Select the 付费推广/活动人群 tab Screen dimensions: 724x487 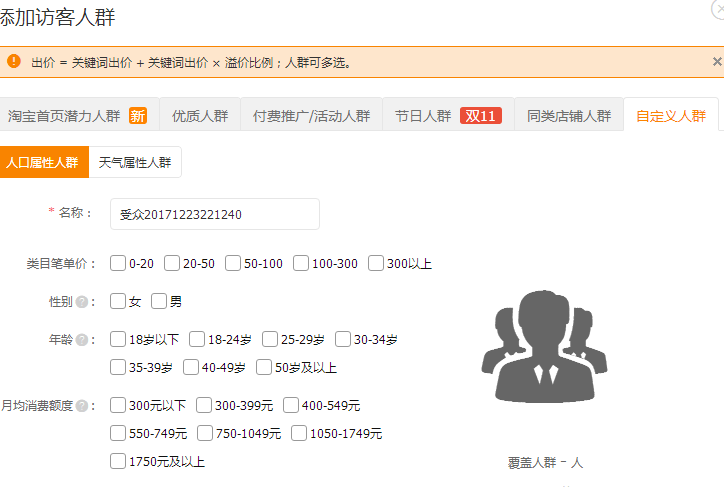311,115
